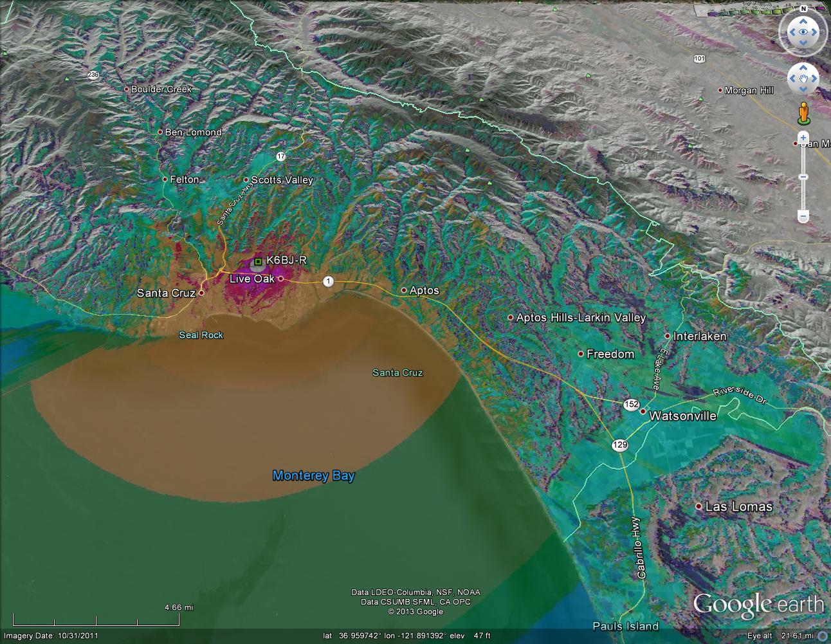This screenshot has width=831, height=644.
Task: Click the Monterey Bay label
Action: point(313,476)
